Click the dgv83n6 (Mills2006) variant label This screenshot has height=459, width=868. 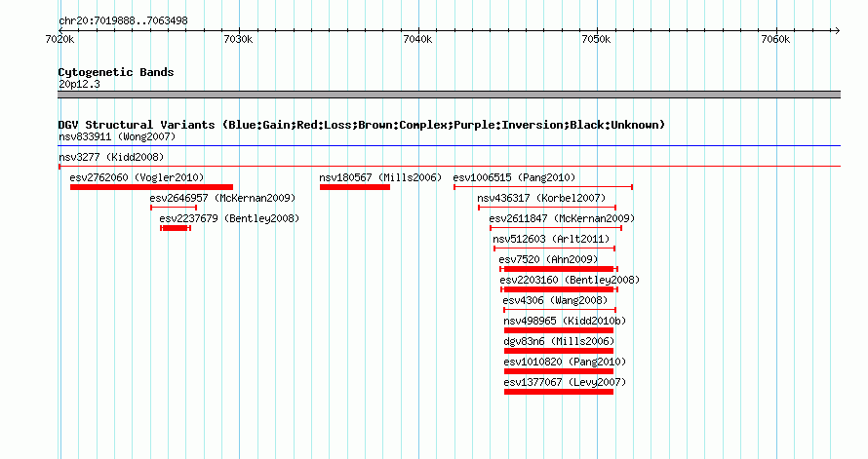(x=559, y=341)
